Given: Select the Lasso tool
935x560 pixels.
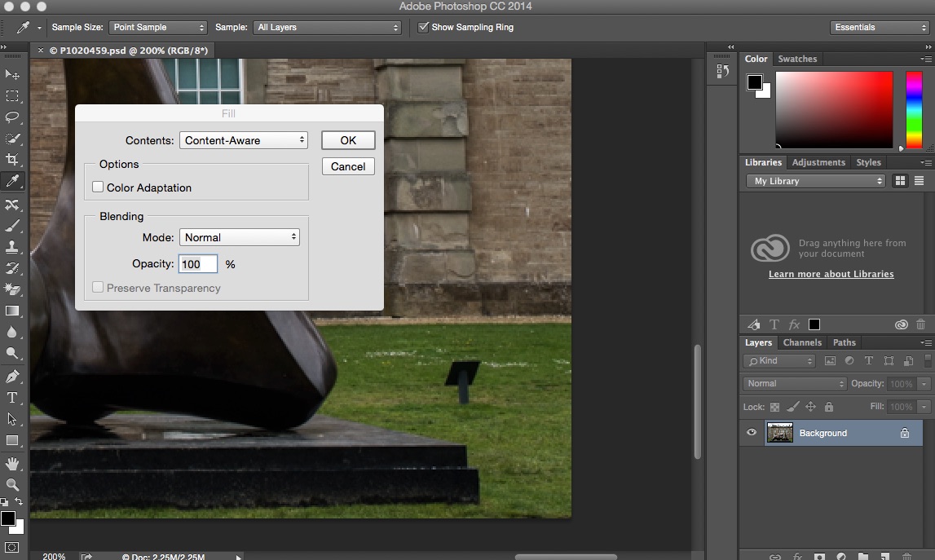Looking at the screenshot, I should point(12,117).
